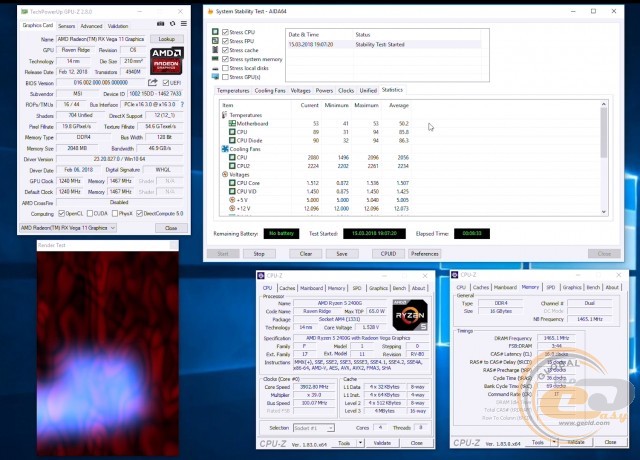Click Validate in the CPU-Z CPU window

382,443
